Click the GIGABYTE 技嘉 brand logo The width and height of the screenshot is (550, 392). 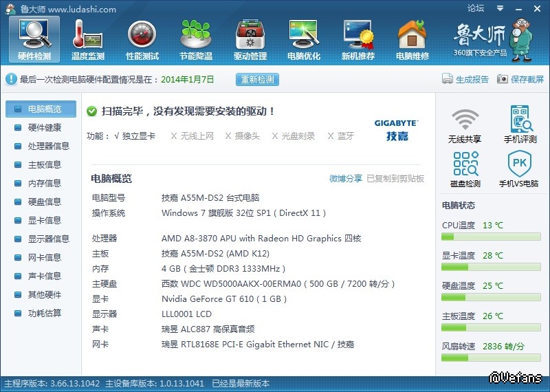click(x=397, y=130)
